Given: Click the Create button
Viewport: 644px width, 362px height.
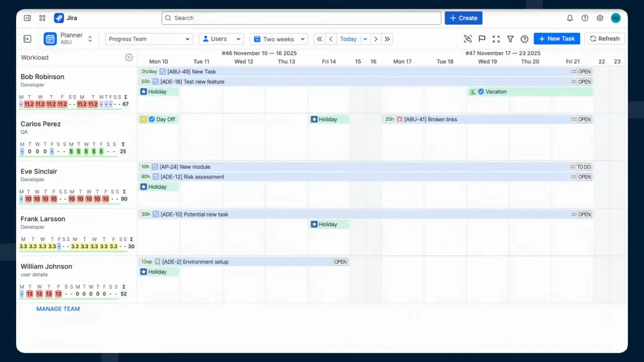Looking at the screenshot, I should pyautogui.click(x=463, y=18).
